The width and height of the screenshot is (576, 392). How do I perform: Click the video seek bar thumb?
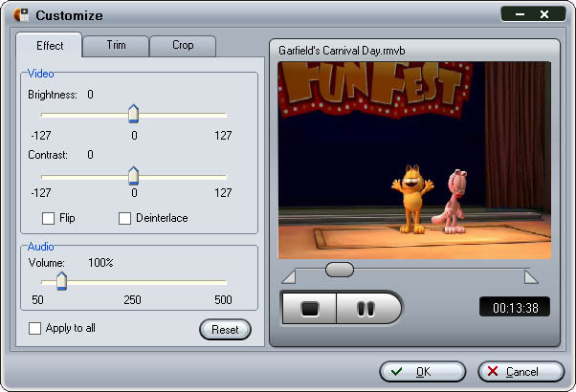click(x=340, y=270)
